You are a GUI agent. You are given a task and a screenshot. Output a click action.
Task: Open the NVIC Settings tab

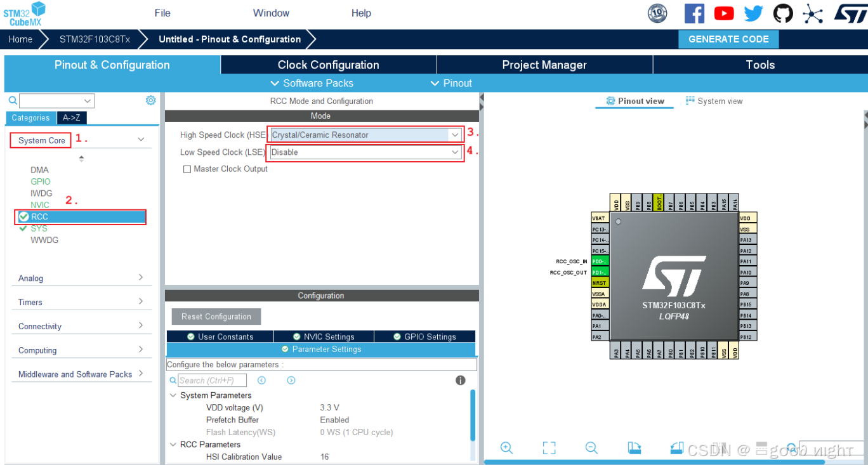[x=324, y=337]
